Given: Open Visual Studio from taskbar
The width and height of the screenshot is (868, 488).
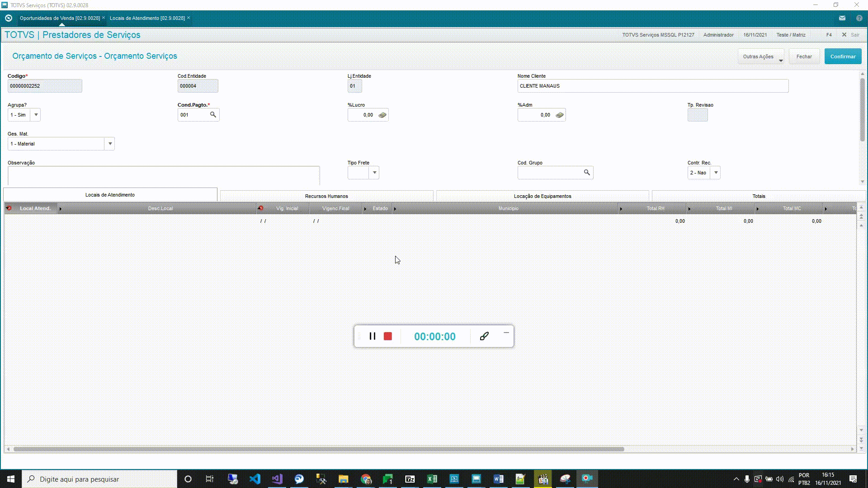Looking at the screenshot, I should (x=277, y=479).
